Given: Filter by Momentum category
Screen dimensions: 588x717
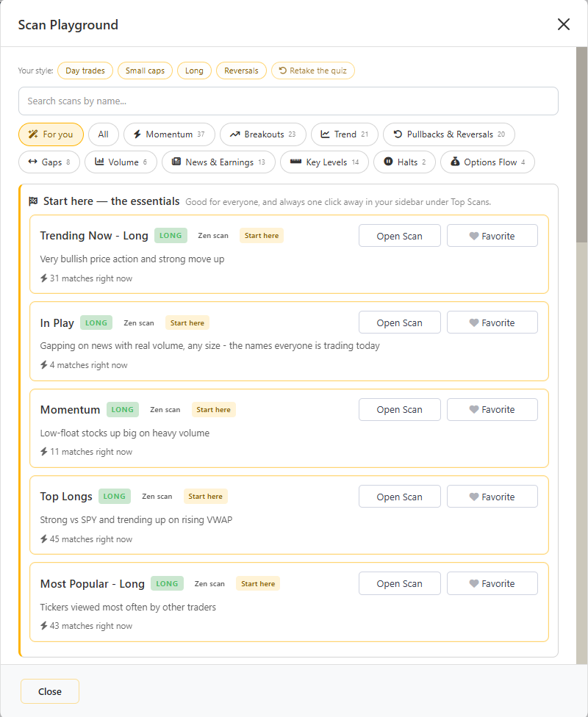Looking at the screenshot, I should [169, 134].
